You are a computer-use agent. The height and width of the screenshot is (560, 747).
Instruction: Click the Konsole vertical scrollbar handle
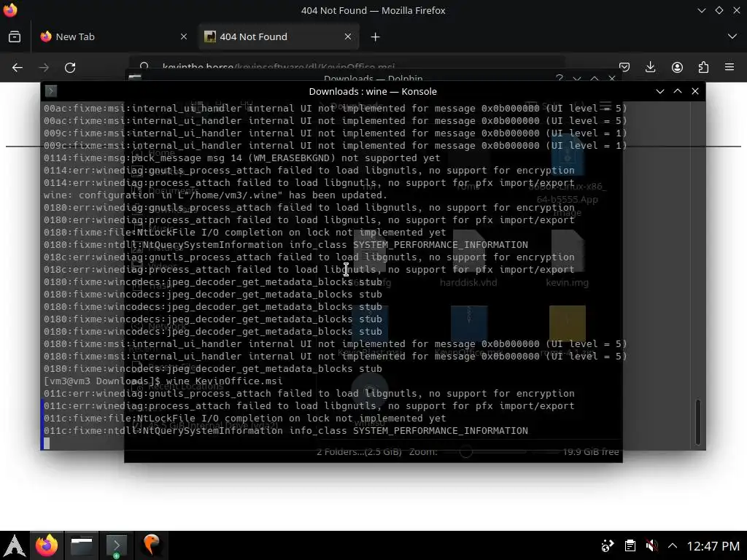point(698,422)
